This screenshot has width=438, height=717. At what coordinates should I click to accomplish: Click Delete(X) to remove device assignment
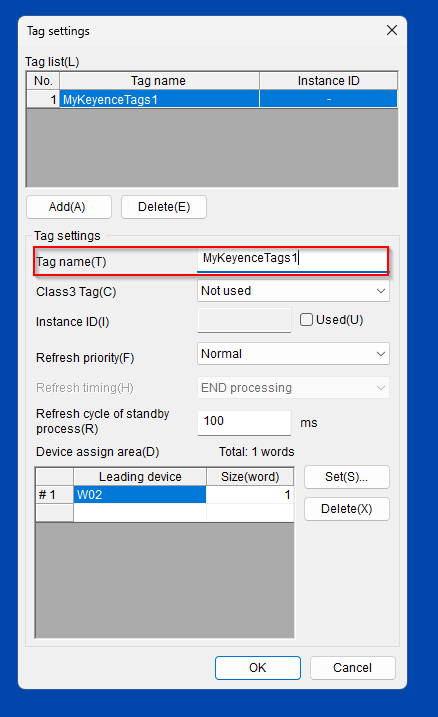[347, 509]
